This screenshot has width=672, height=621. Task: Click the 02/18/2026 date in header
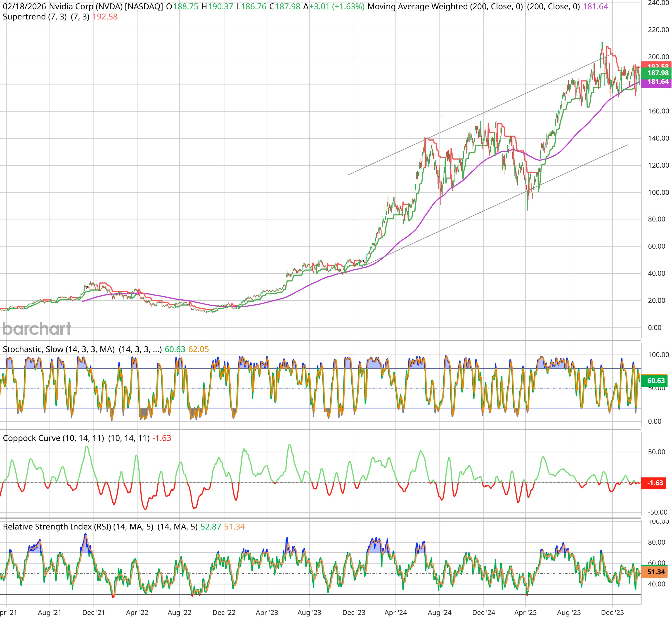point(25,7)
